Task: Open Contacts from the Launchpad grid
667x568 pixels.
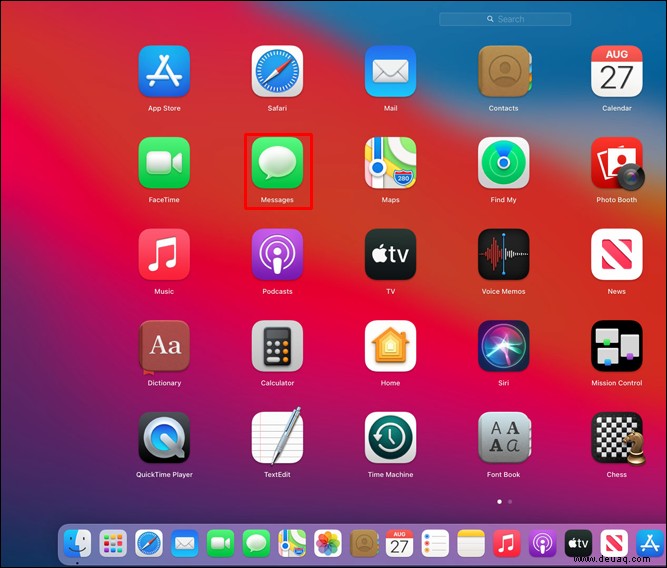Action: point(504,71)
